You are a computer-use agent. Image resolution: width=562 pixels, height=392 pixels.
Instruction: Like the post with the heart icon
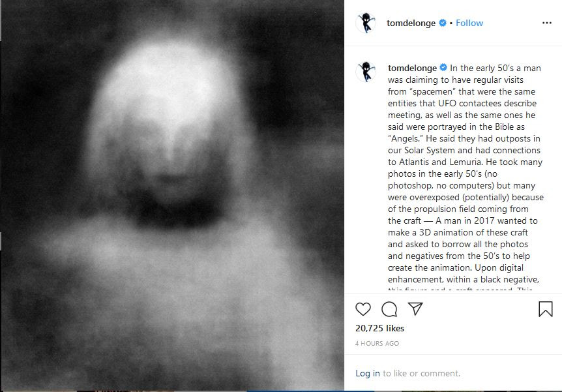click(x=362, y=309)
